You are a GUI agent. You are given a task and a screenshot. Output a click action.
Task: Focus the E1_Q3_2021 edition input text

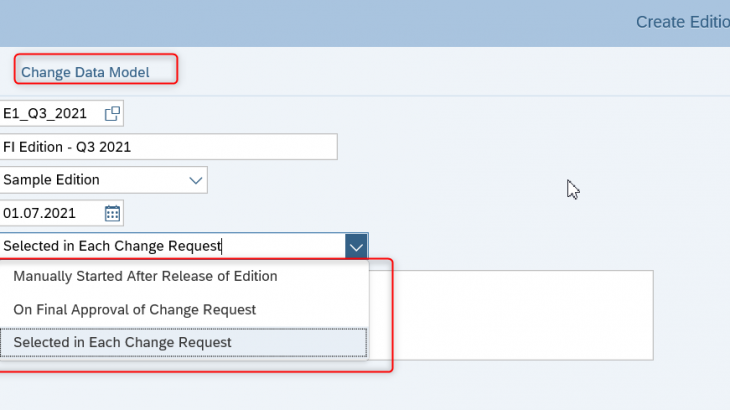pyautogui.click(x=45, y=113)
